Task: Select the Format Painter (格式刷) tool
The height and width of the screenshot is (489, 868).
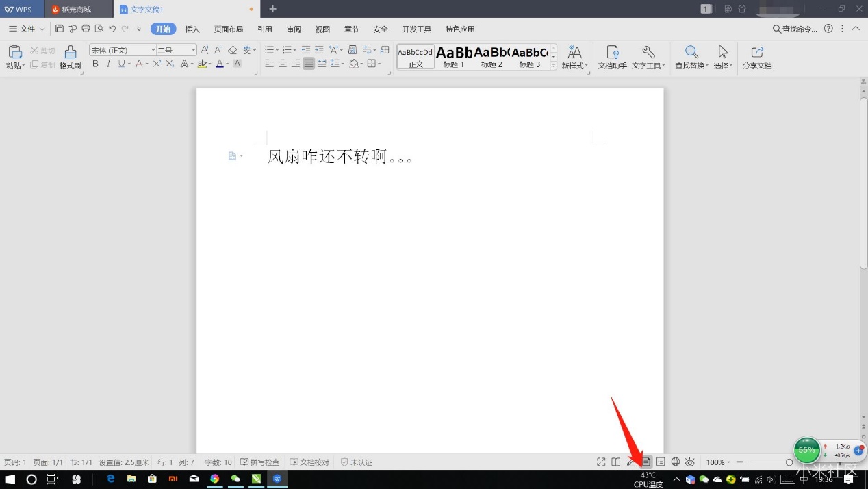Action: pos(71,58)
